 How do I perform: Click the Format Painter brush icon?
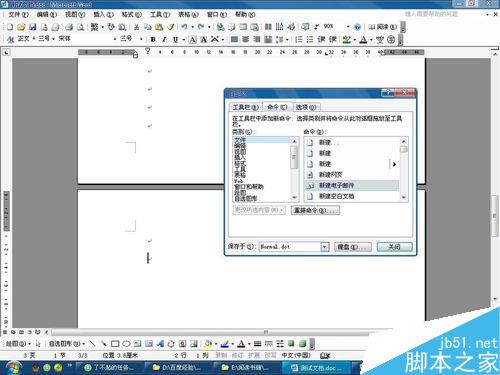tap(171, 27)
